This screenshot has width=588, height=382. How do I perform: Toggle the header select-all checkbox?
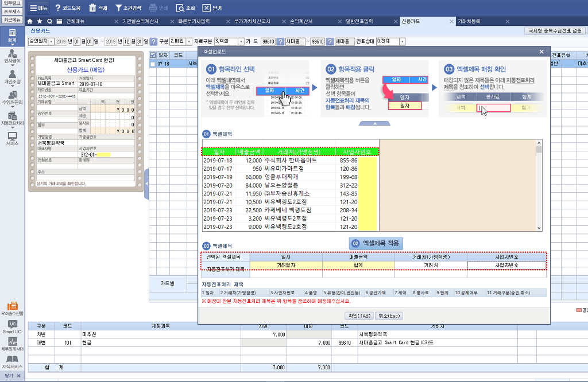coord(152,55)
